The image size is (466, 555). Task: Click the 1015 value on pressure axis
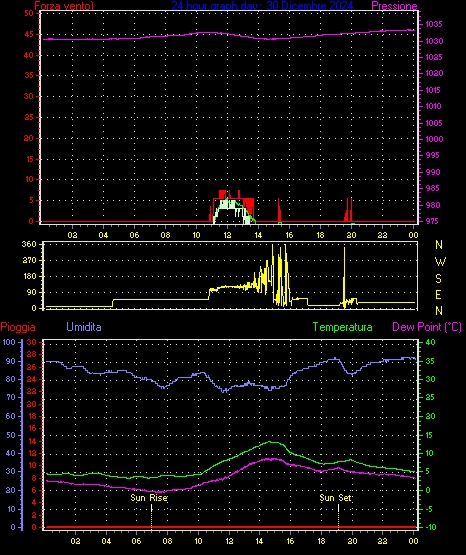(x=433, y=90)
